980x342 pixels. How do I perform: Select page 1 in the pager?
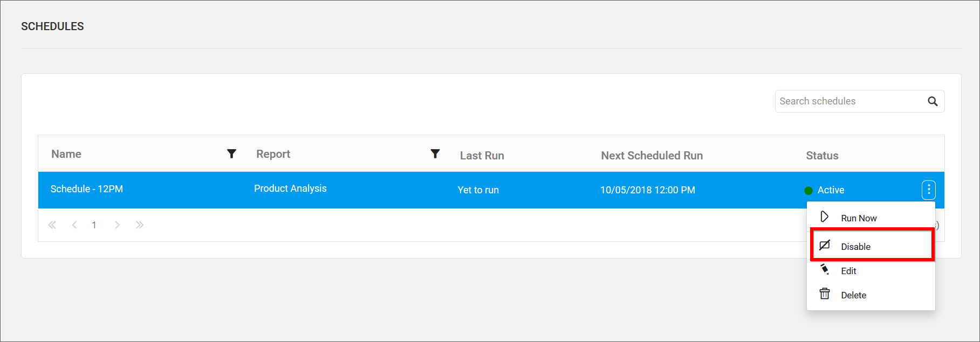coord(94,225)
